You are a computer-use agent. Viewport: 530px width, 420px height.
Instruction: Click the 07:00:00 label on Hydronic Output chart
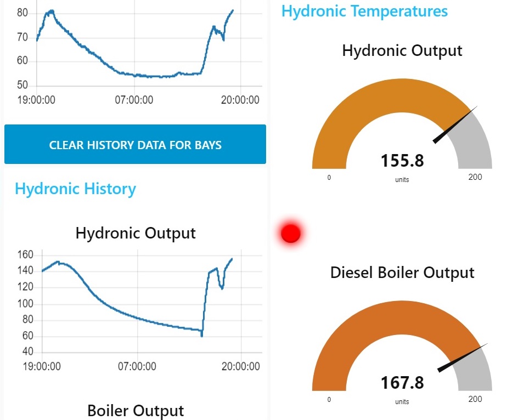(137, 366)
